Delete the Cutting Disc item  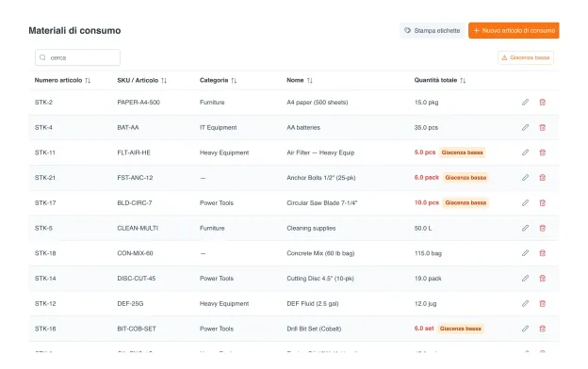pyautogui.click(x=542, y=279)
